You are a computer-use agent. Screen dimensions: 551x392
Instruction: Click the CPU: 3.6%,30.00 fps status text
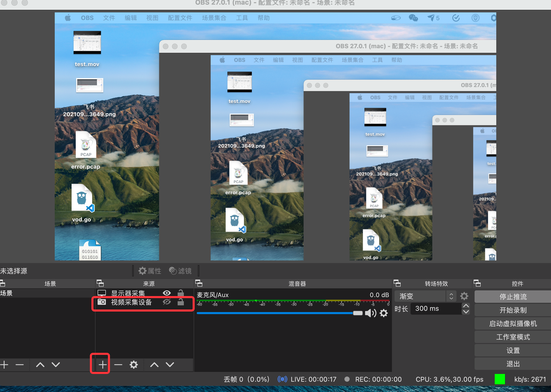point(449,379)
